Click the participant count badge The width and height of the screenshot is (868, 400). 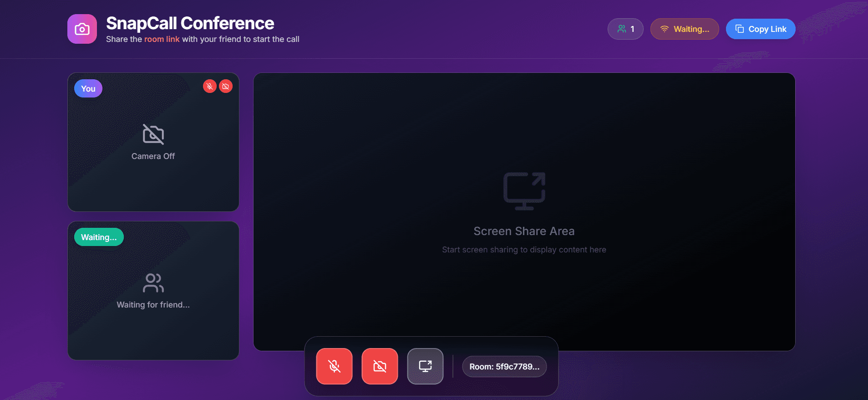[625, 29]
